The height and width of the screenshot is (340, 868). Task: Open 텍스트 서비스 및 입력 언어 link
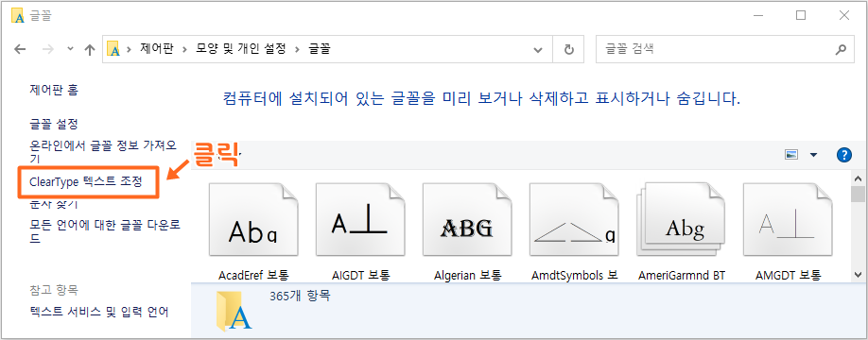[98, 312]
